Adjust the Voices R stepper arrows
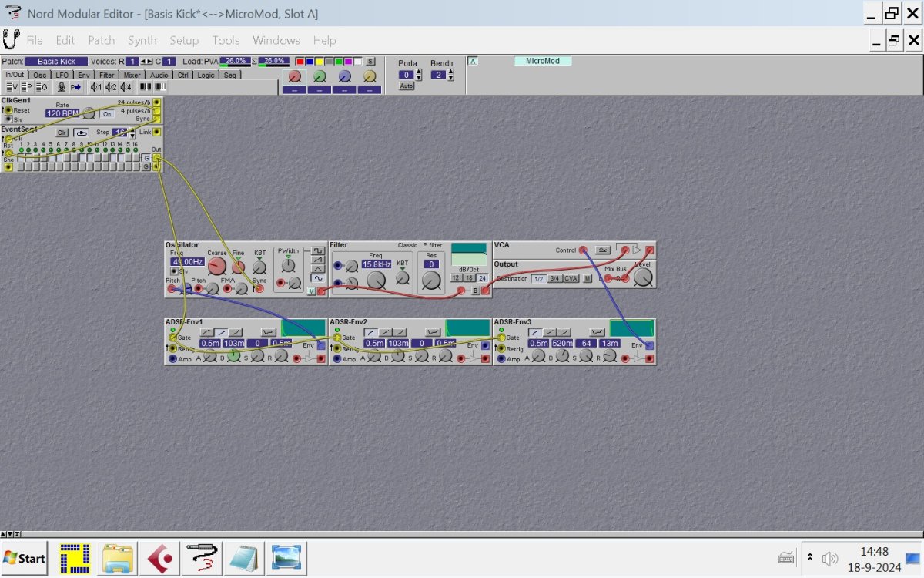The width and height of the screenshot is (924, 578). [x=146, y=62]
